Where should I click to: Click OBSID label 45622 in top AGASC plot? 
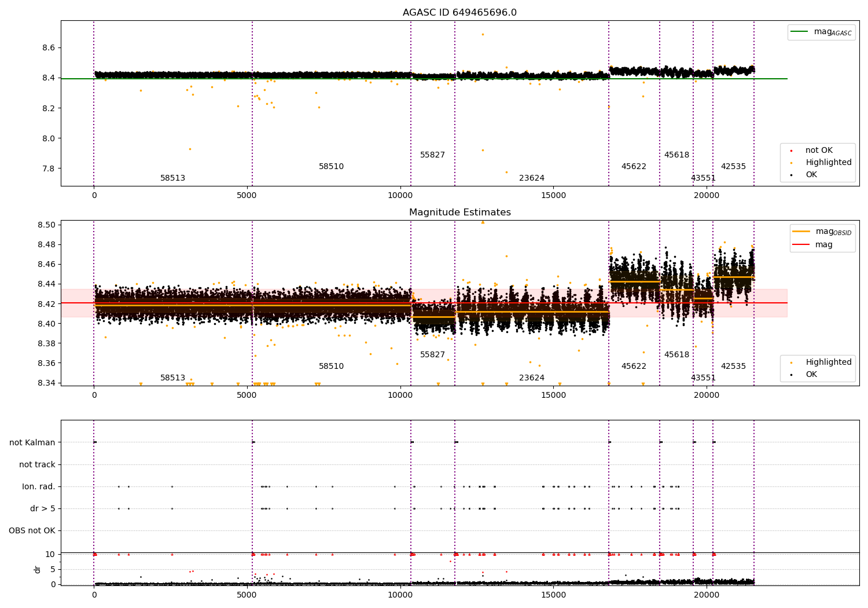click(634, 167)
